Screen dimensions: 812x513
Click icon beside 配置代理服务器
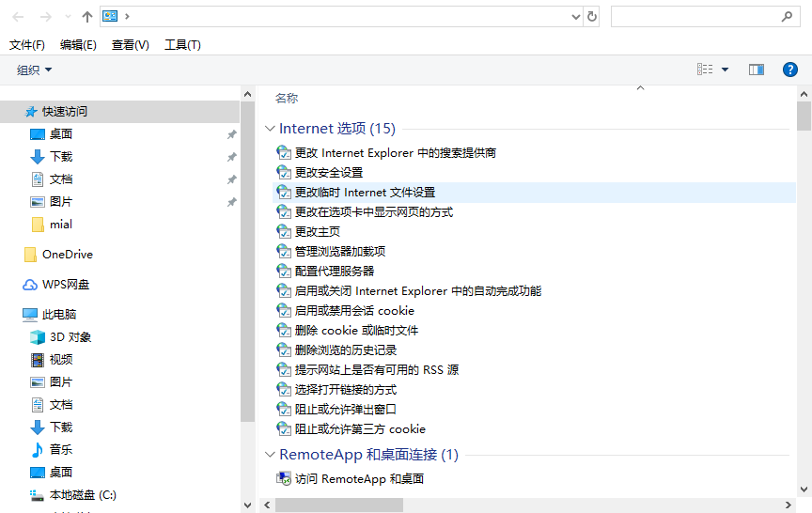pos(284,271)
